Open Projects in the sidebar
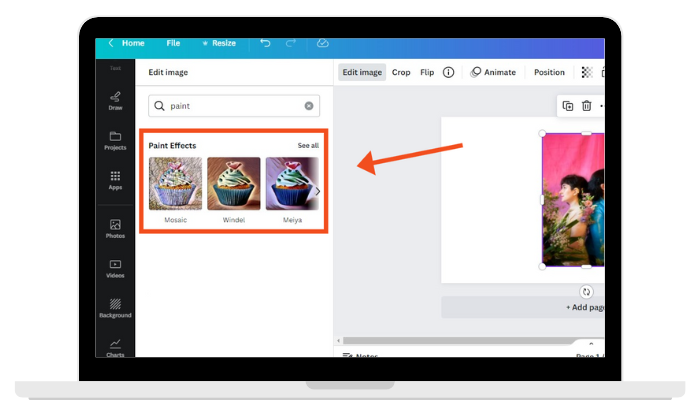The image size is (700, 400). pos(115,141)
